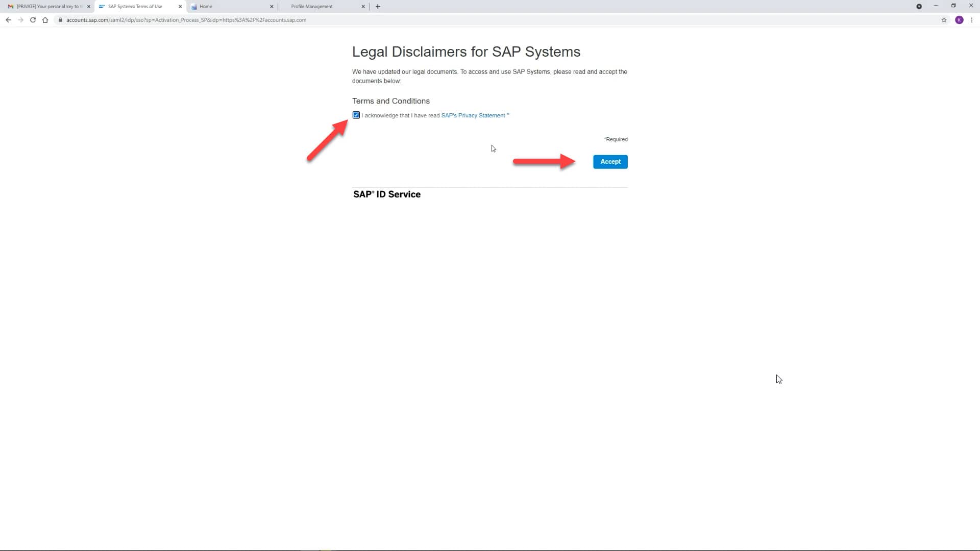This screenshot has height=551, width=980.
Task: Minimize the browser window
Action: [x=936, y=6]
